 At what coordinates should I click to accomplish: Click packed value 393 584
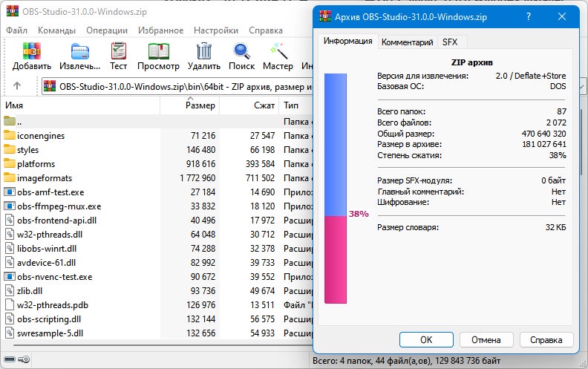pos(260,164)
